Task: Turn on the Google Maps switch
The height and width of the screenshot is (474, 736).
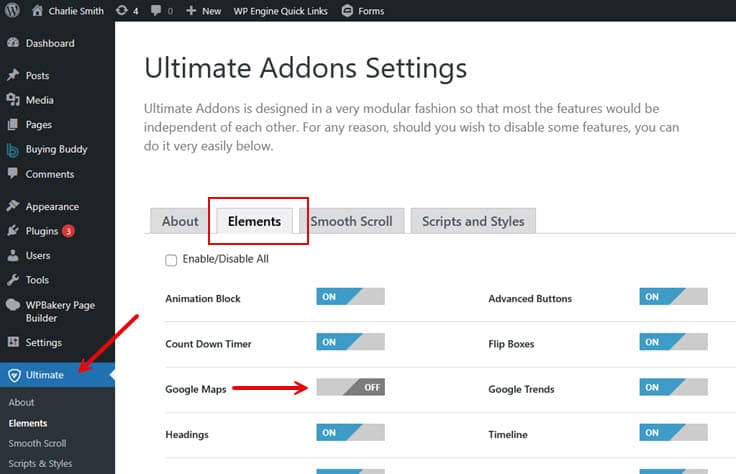Action: pyautogui.click(x=350, y=387)
